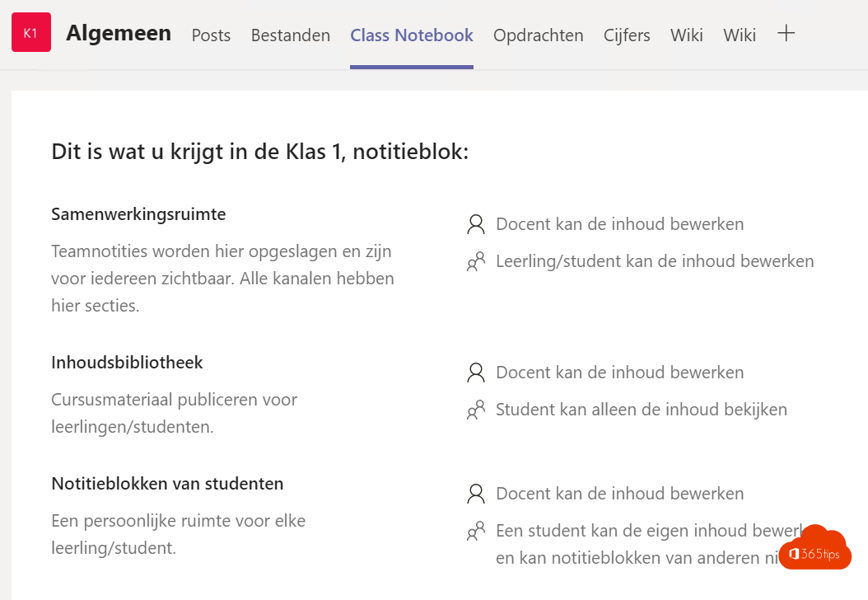Click the student group icon in Samenwerkingsruimte row
This screenshot has width=868, height=600.
476,260
